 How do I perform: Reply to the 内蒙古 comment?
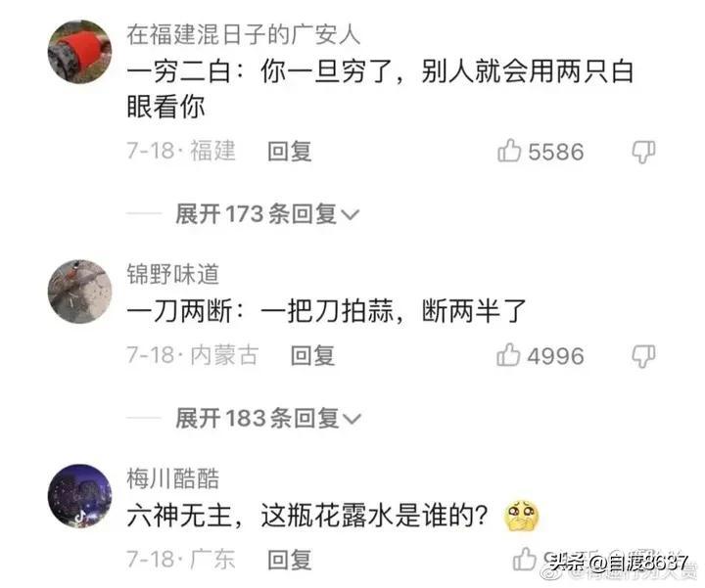pos(312,356)
